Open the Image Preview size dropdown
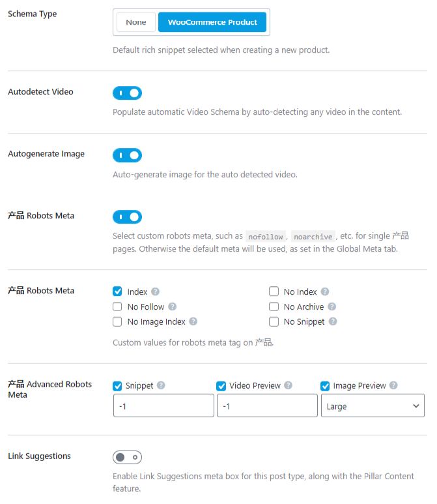 [373, 406]
